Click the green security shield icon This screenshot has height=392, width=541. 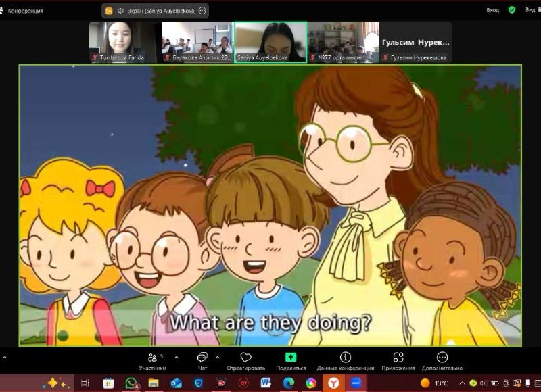tap(512, 10)
